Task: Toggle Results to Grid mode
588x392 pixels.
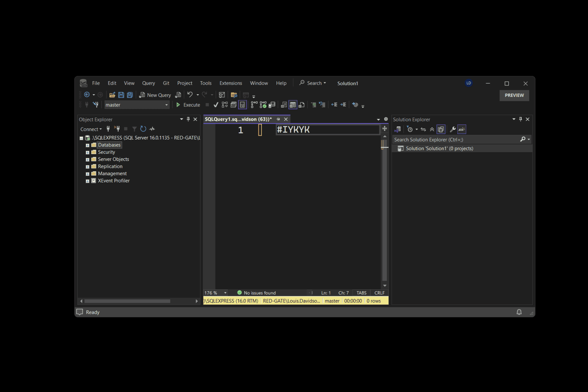Action: [292, 105]
